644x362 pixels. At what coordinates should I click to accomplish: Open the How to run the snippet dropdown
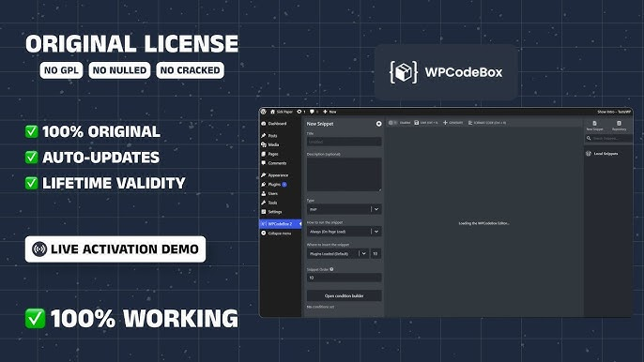pos(345,232)
